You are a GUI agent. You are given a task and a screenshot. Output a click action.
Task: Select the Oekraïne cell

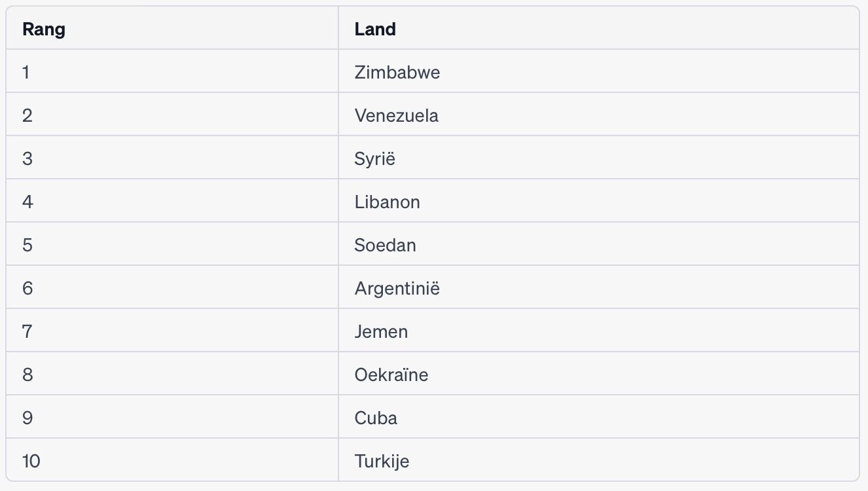pyautogui.click(x=391, y=375)
